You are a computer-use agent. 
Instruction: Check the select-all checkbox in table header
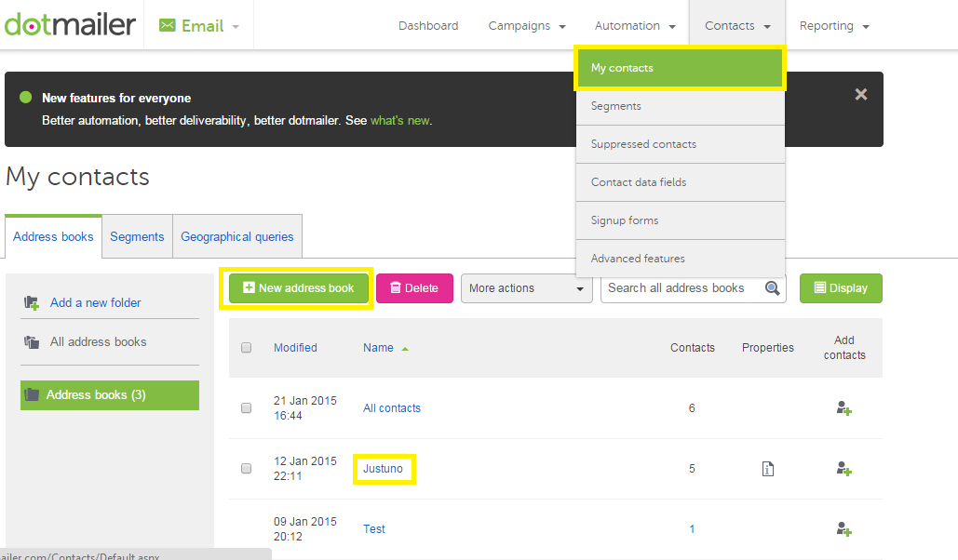coord(246,347)
